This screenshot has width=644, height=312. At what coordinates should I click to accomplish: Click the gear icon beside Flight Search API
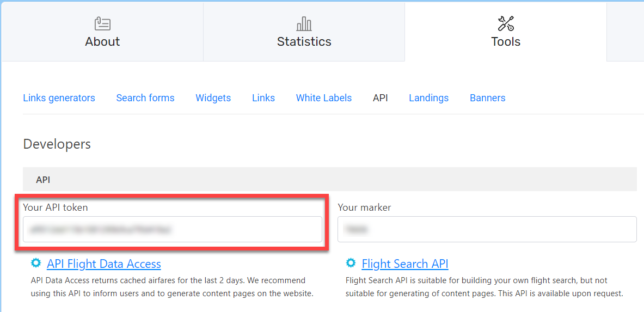tap(351, 263)
